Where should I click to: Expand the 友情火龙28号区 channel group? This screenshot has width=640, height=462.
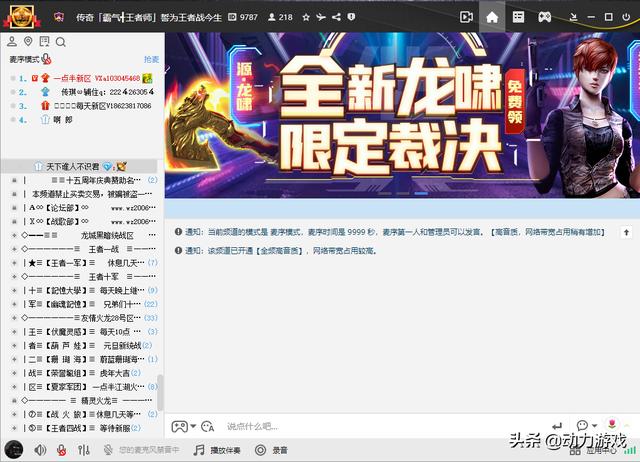point(14,318)
